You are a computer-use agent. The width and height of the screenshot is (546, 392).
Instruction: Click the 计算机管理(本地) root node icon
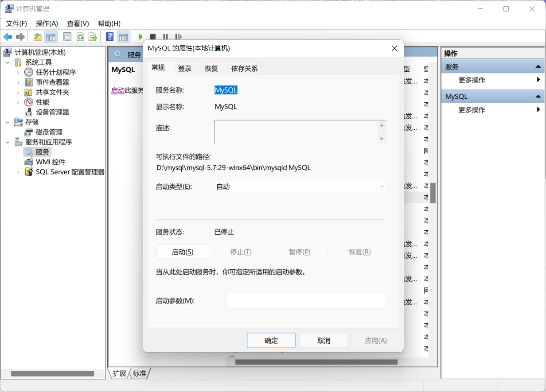(x=8, y=52)
